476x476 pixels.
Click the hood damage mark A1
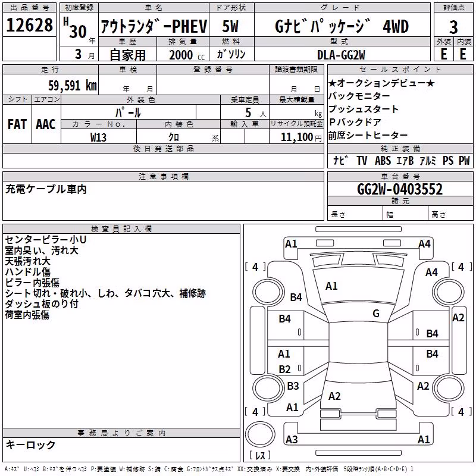coord(331,286)
